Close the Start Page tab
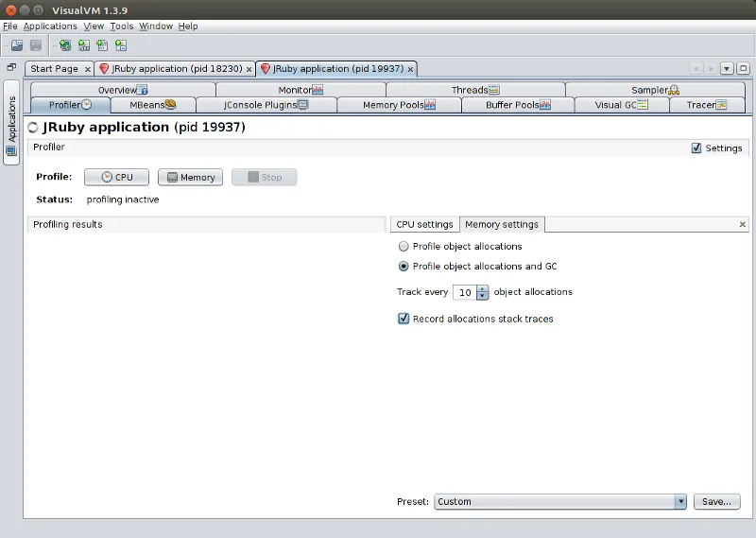The image size is (756, 538). [x=88, y=69]
